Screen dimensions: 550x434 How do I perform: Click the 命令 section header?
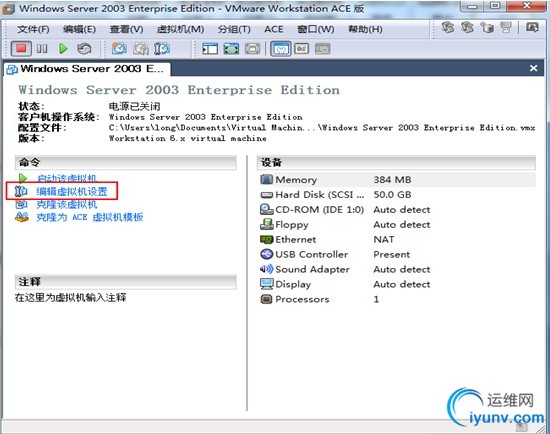pos(126,162)
